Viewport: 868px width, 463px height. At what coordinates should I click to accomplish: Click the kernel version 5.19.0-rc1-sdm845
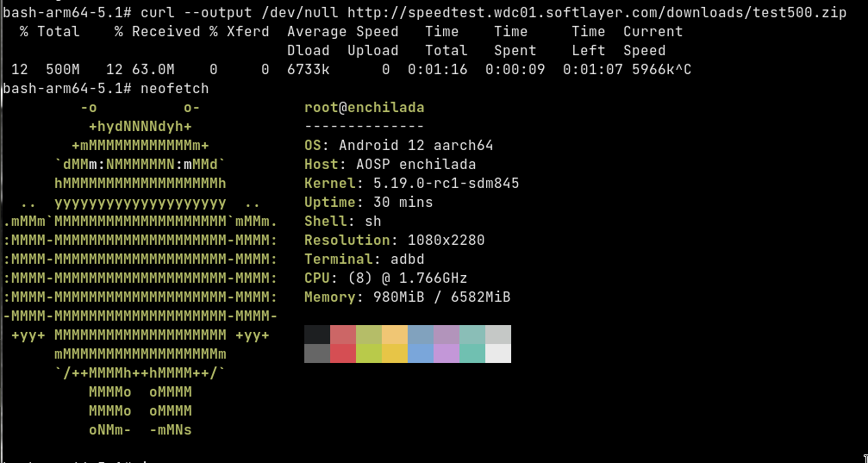pyautogui.click(x=446, y=184)
